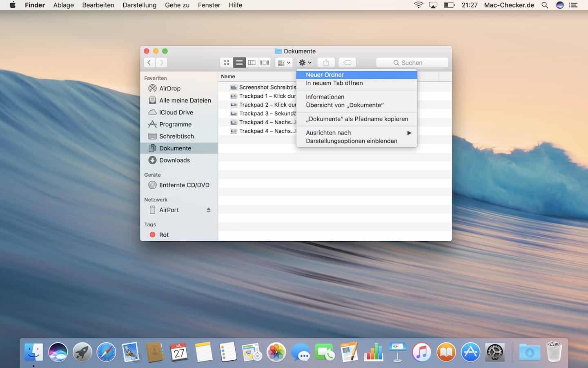This screenshot has width=588, height=368.
Task: Open Photos from the Dock
Action: click(276, 352)
